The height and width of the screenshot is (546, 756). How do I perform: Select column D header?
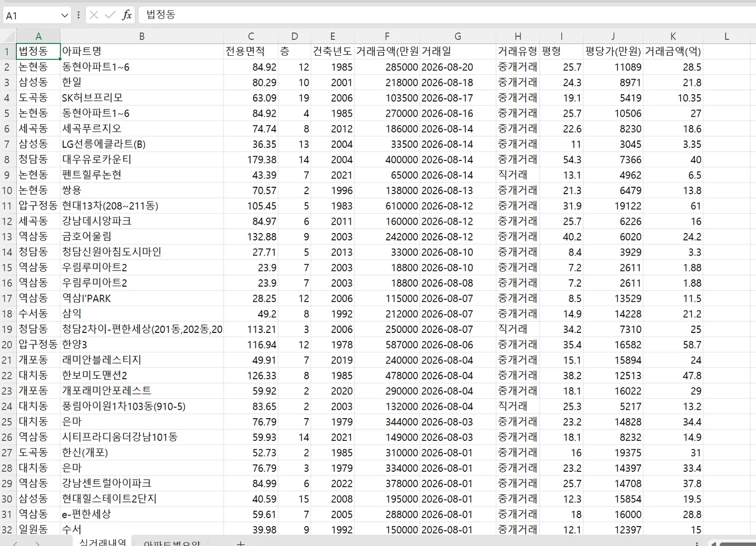(x=294, y=36)
